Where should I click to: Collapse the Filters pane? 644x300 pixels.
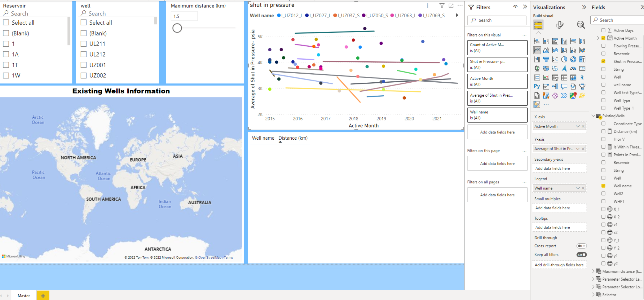click(525, 7)
